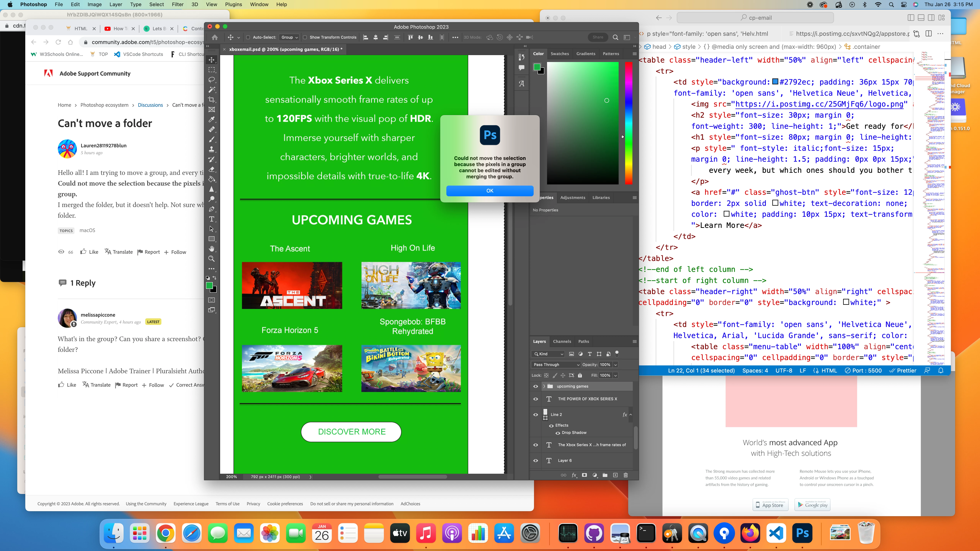
Task: Click the delete layer trash icon
Action: point(626,475)
